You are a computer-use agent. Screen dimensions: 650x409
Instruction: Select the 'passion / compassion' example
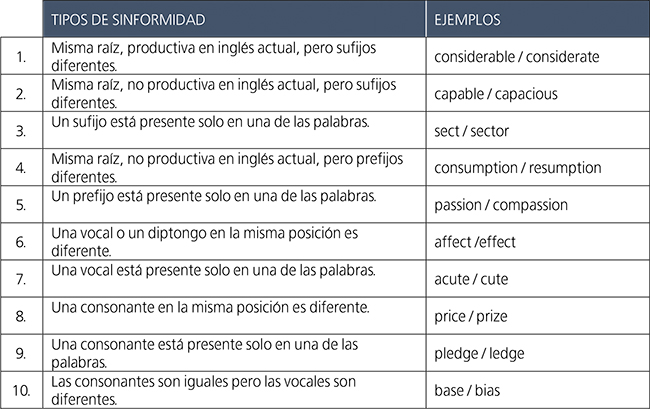(500, 205)
